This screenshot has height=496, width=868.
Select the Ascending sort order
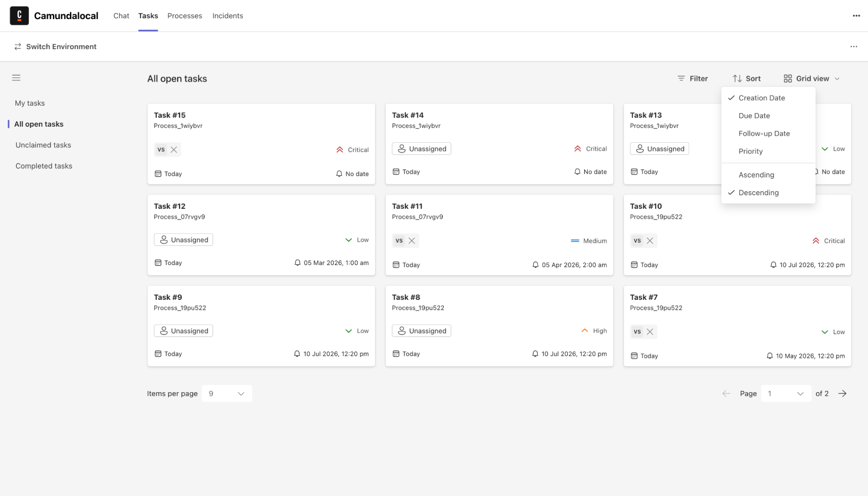pos(756,175)
